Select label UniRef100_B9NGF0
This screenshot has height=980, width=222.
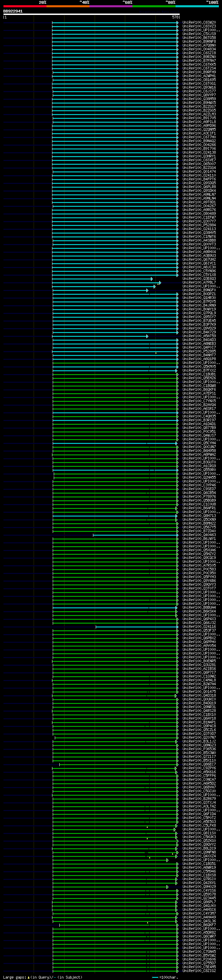point(199,290)
